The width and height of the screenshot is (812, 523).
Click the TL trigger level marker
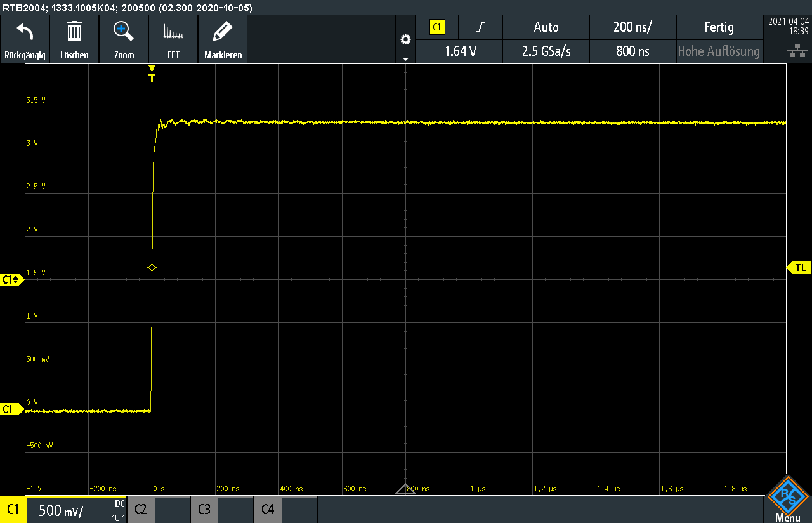[x=799, y=268]
